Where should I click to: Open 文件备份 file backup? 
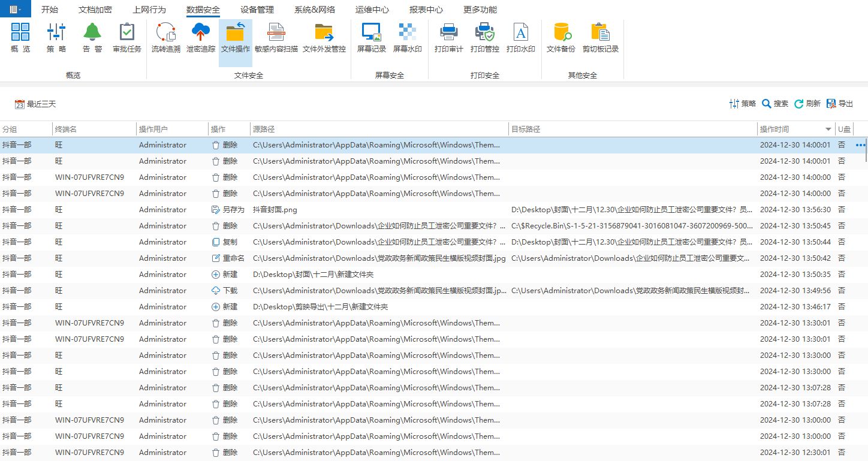click(561, 37)
